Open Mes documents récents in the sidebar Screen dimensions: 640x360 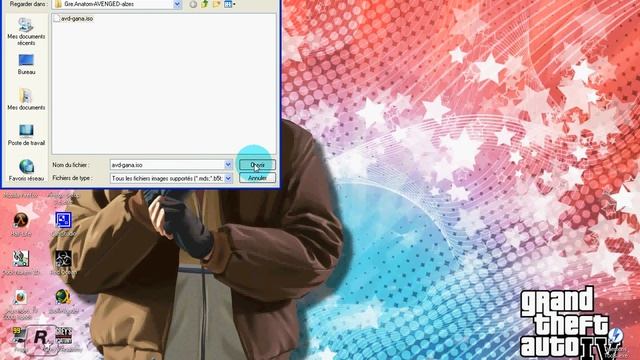point(26,31)
